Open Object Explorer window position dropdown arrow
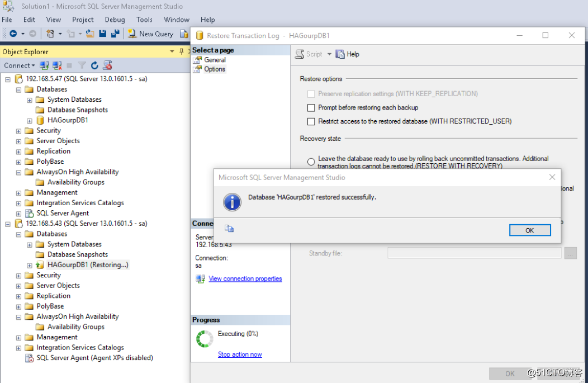The height and width of the screenshot is (383, 588). pyautogui.click(x=172, y=51)
